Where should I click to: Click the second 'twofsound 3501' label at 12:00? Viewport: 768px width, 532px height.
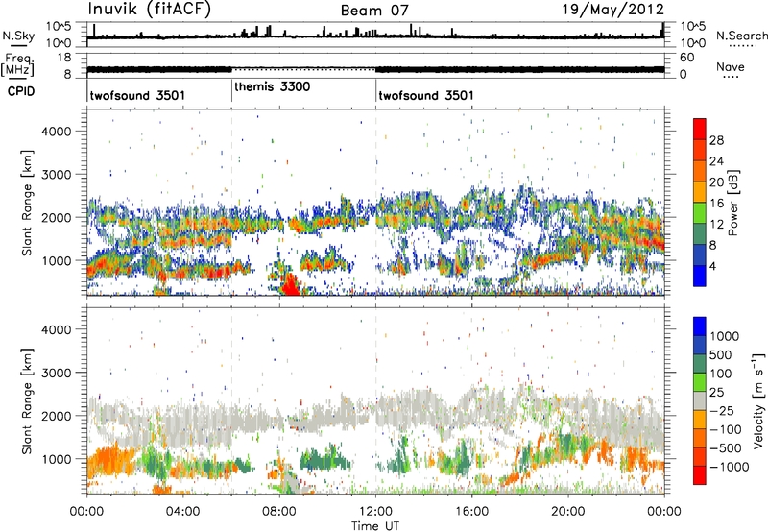426,95
